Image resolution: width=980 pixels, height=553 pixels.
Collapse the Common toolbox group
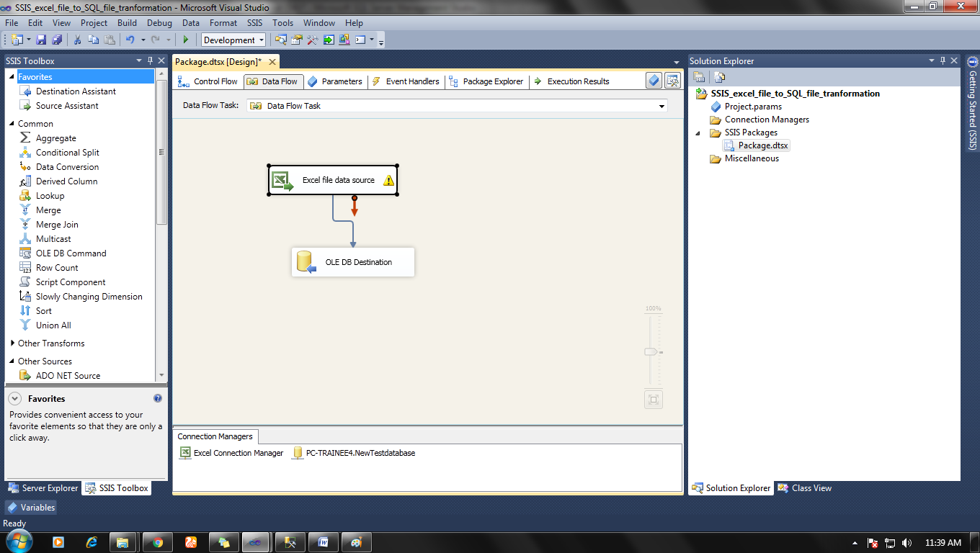(x=12, y=124)
